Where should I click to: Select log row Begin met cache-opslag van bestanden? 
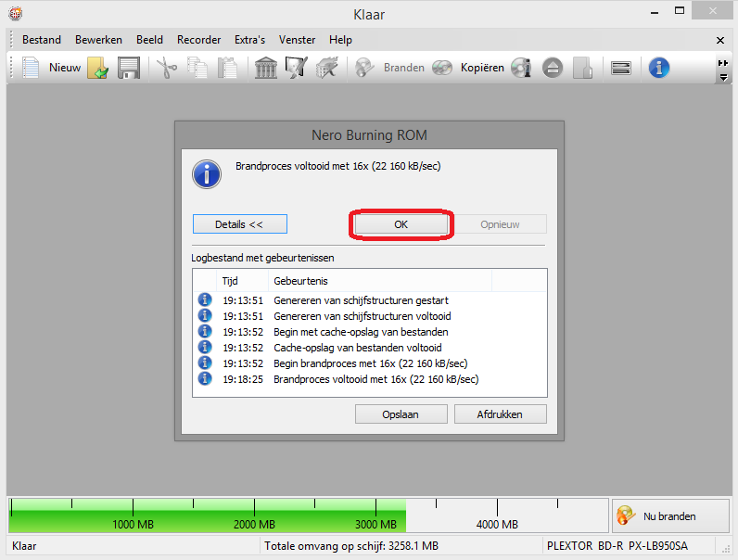pyautogui.click(x=370, y=332)
